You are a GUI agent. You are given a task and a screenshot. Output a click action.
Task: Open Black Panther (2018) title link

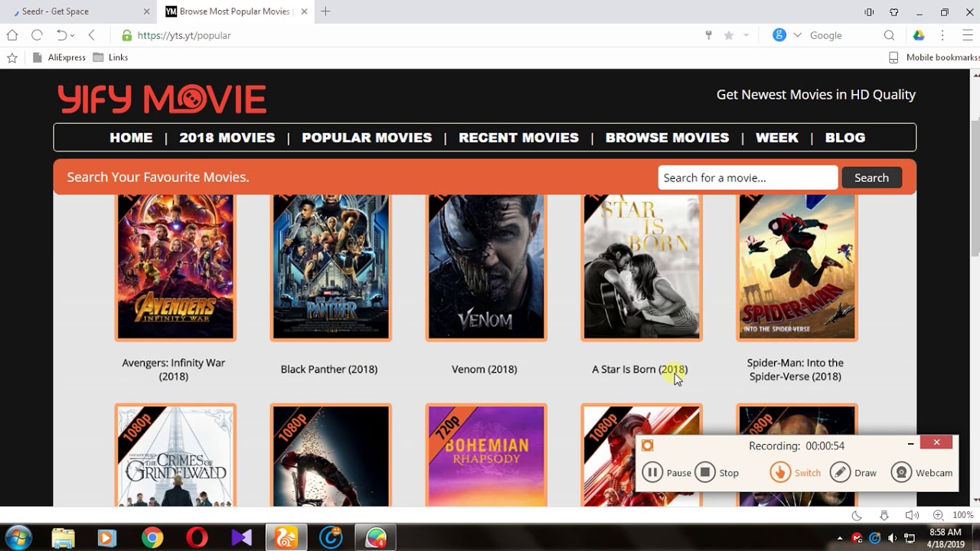coord(329,369)
